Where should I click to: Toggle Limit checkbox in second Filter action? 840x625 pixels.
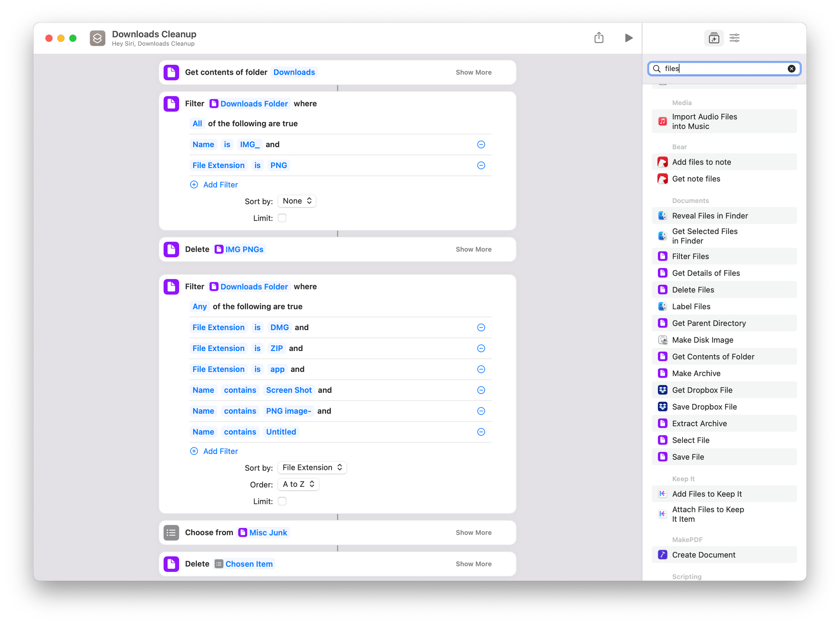(282, 501)
